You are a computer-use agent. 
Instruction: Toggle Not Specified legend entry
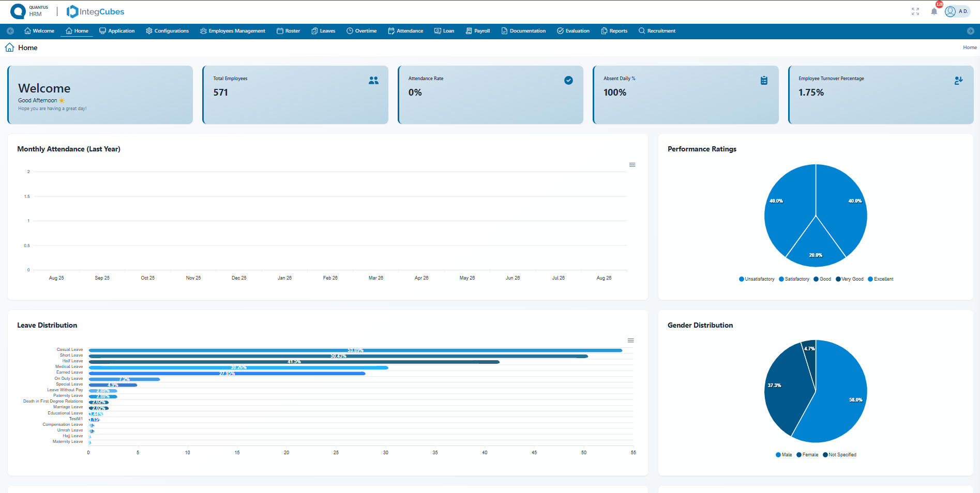tap(839, 455)
